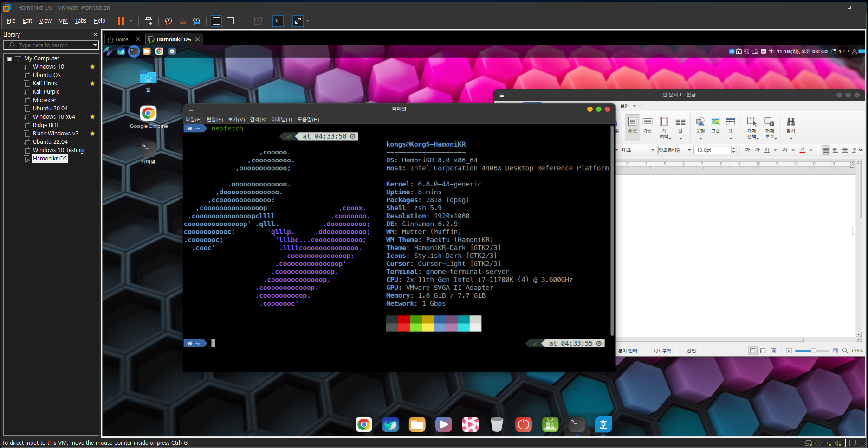Pause the VM using the VMware toolbar
Viewport: 868px width, 448px height.
(x=121, y=21)
